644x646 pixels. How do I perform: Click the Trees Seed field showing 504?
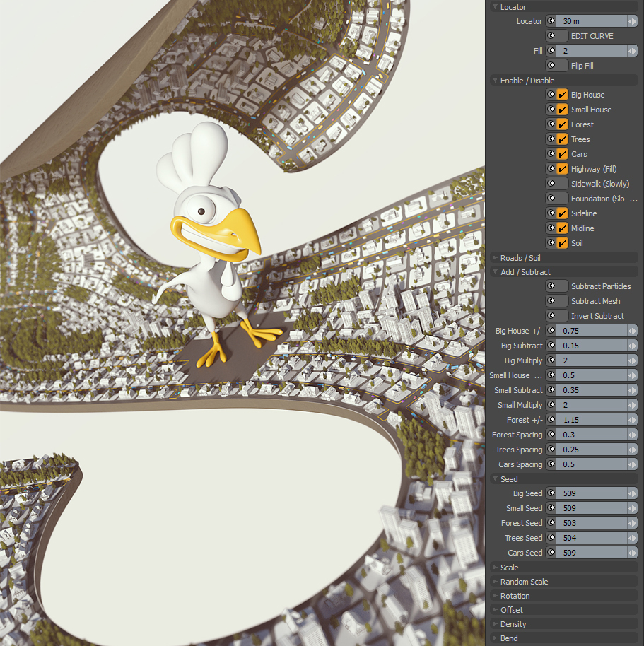click(x=592, y=538)
